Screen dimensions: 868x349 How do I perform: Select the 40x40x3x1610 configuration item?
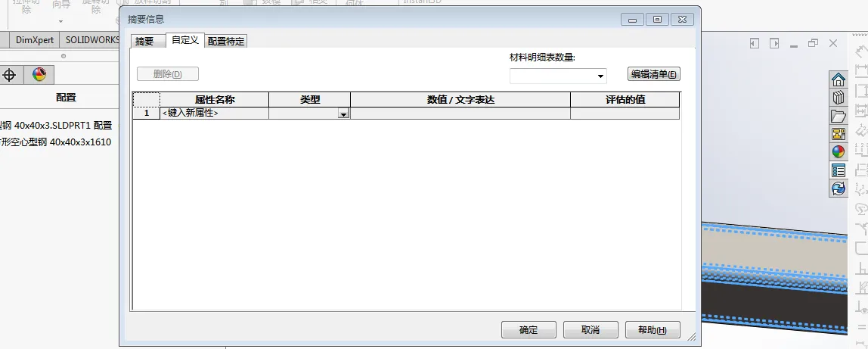(x=55, y=142)
